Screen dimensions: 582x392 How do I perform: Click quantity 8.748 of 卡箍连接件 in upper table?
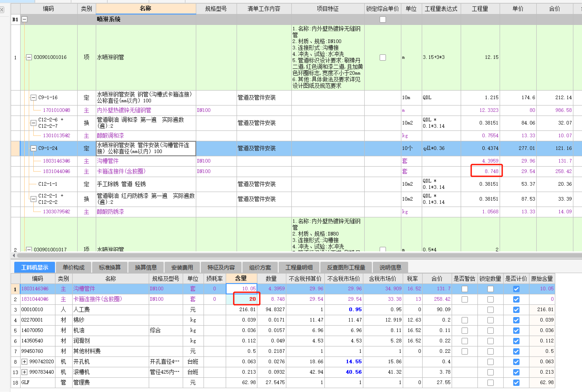click(491, 171)
